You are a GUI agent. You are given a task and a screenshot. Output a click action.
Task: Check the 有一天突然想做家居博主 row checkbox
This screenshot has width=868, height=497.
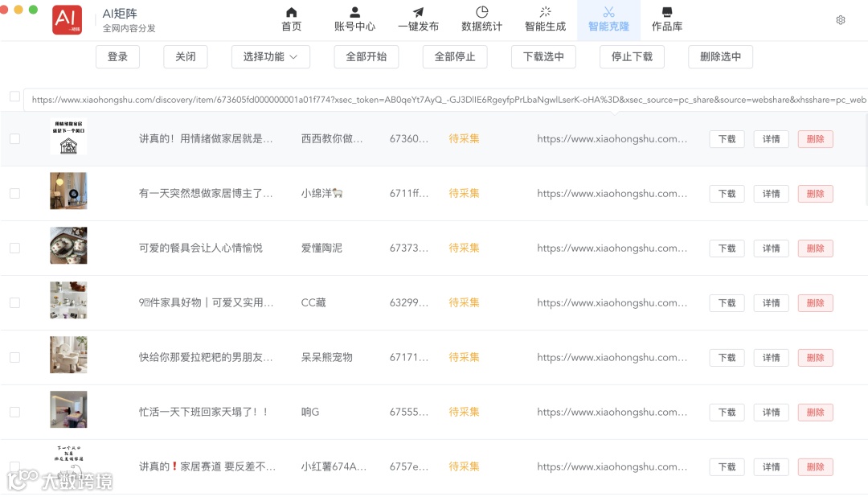[x=15, y=193]
